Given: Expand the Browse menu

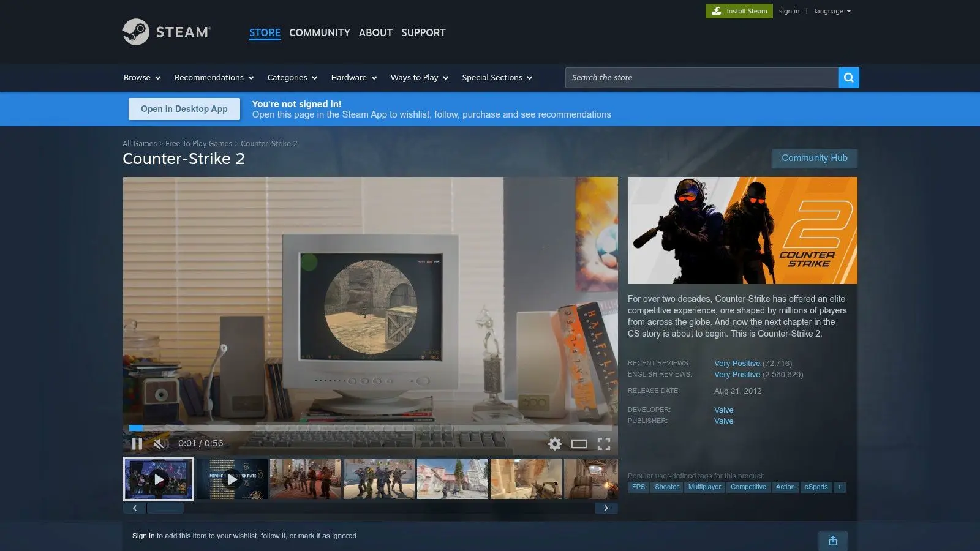Looking at the screenshot, I should coord(142,78).
